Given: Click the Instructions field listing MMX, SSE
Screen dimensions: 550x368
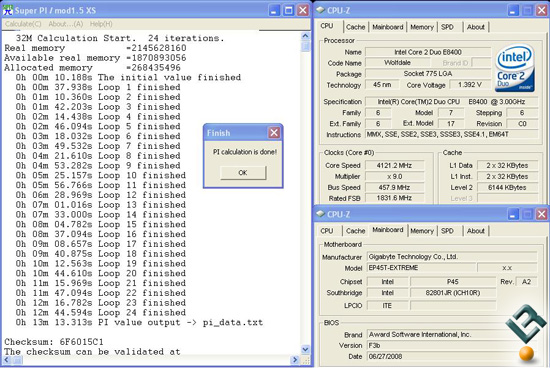Looking at the screenshot, I should click(x=451, y=134).
